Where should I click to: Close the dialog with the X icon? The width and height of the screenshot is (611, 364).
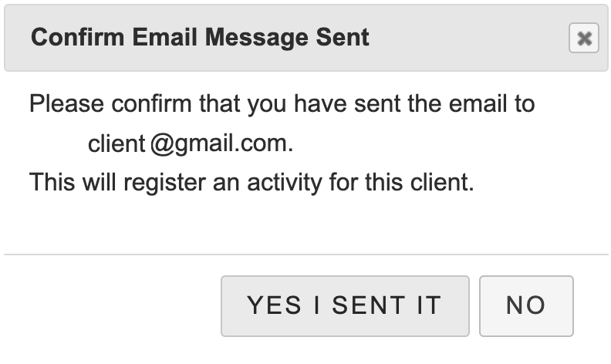pyautogui.click(x=583, y=39)
